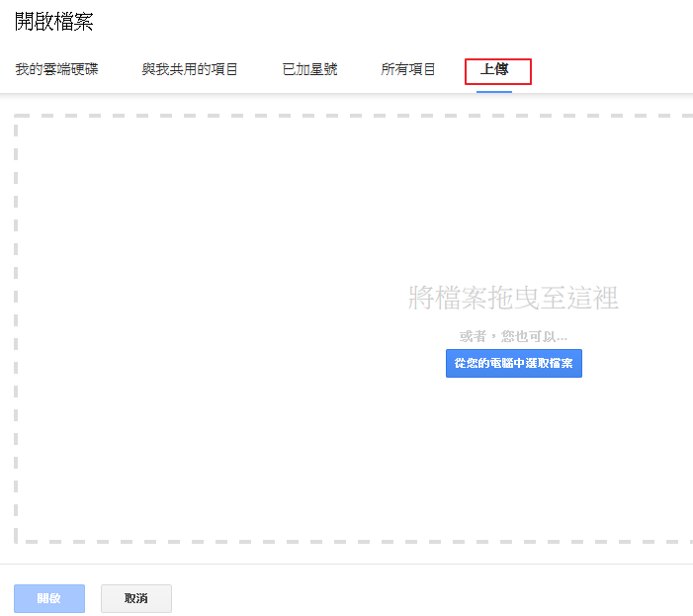The image size is (693, 616).
Task: Click the left dashed border of drop zone
Action: tap(16, 326)
